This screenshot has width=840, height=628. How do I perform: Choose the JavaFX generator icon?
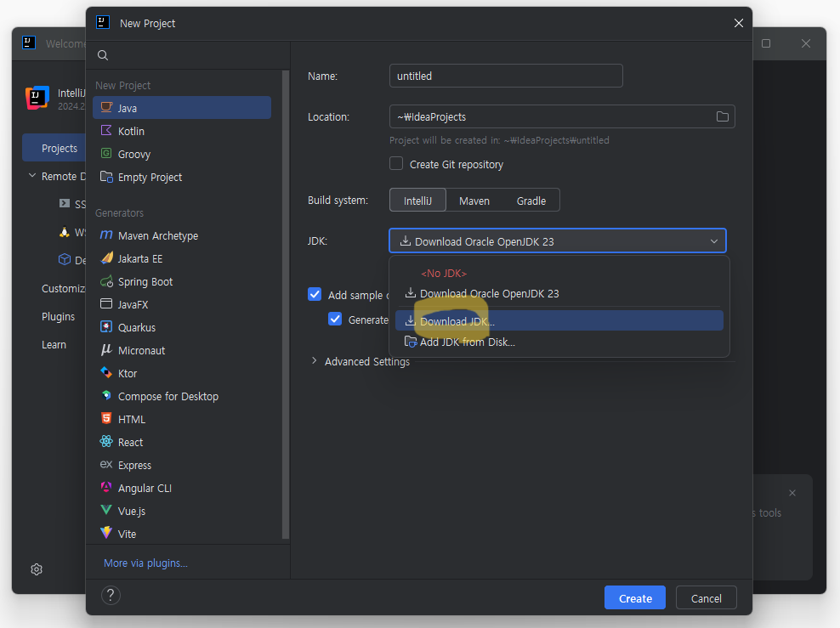[106, 303]
